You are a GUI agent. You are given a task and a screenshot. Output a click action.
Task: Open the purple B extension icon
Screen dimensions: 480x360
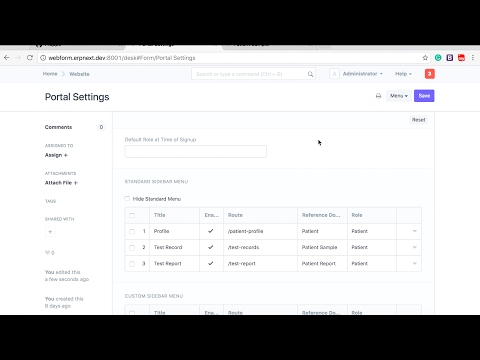coord(450,58)
